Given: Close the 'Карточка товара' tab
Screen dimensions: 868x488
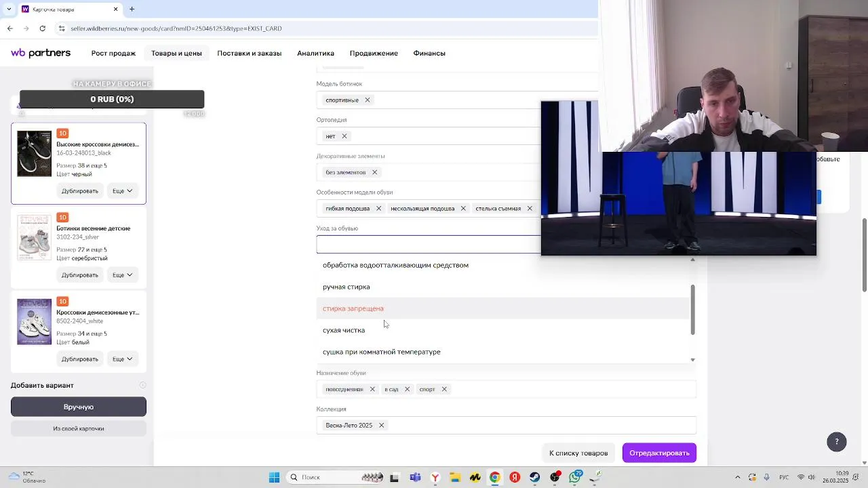Looking at the screenshot, I should pyautogui.click(x=115, y=9).
